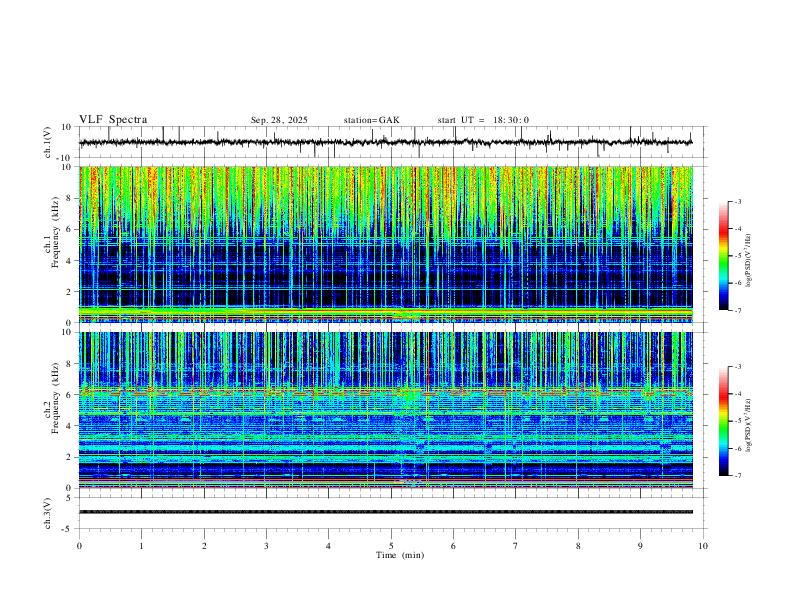Click time axis tick label "2"

pyautogui.click(x=204, y=546)
